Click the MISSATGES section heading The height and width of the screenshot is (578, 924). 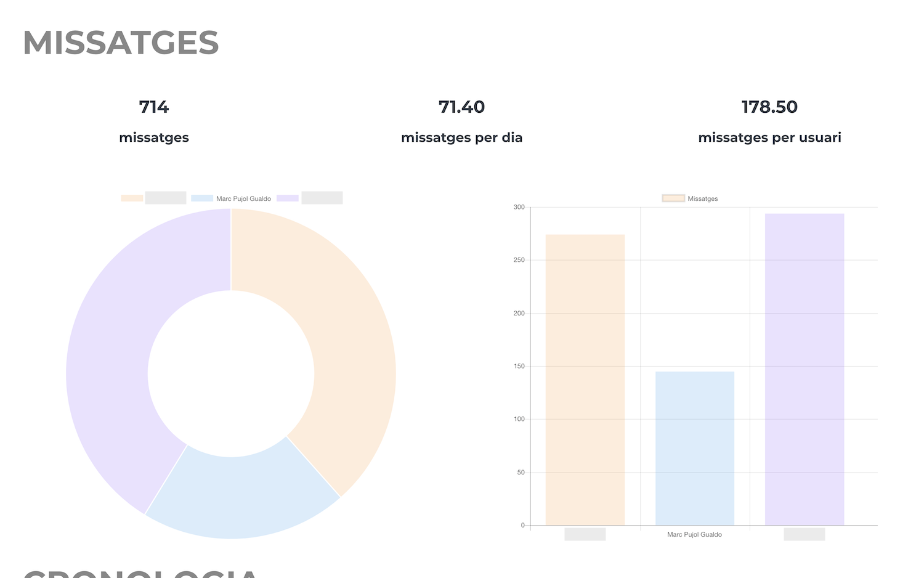point(121,43)
